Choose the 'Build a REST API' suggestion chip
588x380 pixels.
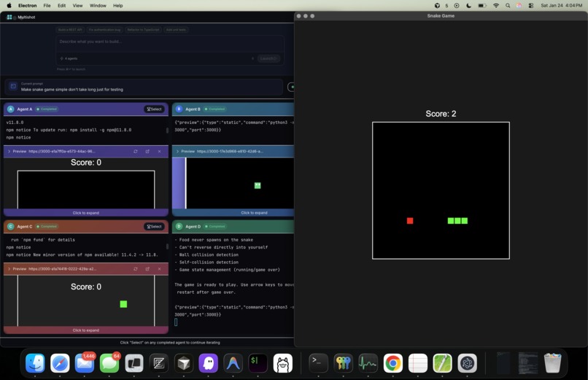[70, 30]
